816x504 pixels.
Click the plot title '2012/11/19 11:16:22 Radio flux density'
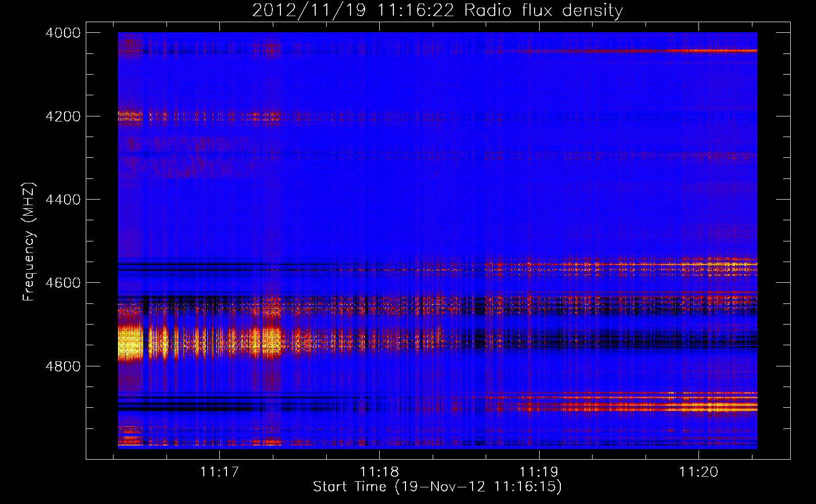(x=437, y=10)
